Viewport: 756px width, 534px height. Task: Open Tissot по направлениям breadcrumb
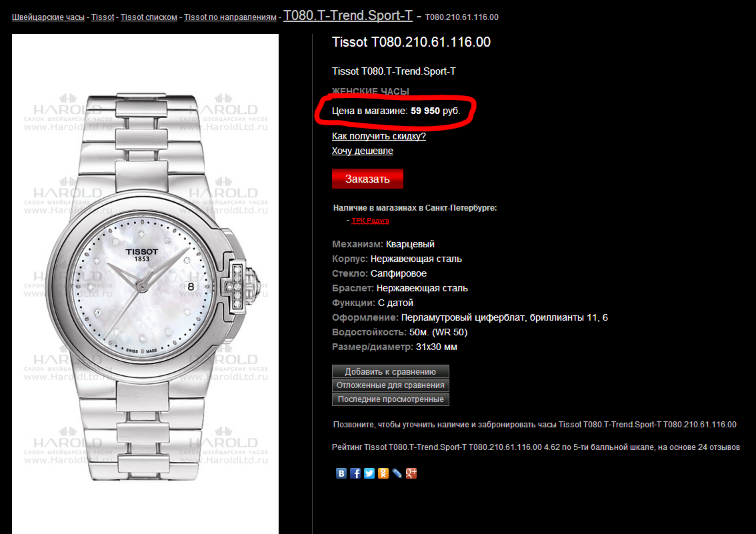(x=230, y=17)
